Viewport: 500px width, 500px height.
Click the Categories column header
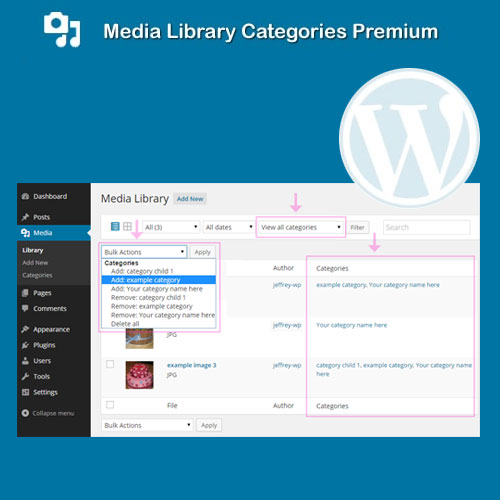332,268
